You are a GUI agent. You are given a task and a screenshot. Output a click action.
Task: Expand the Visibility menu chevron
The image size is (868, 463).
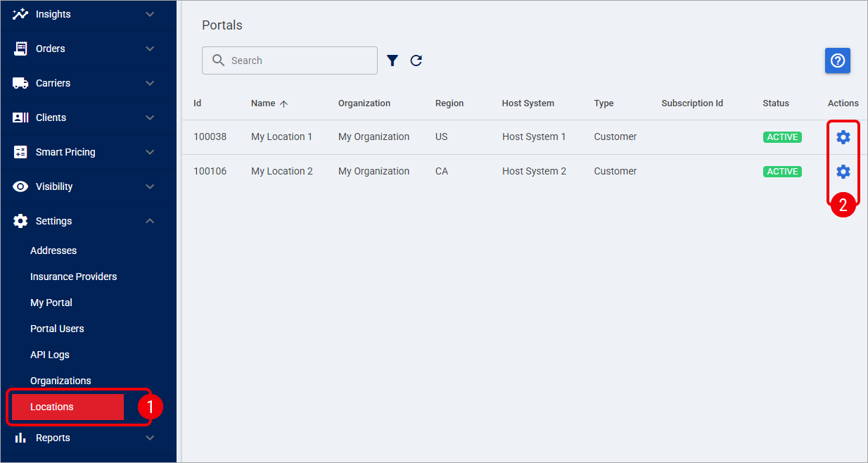pyautogui.click(x=150, y=186)
